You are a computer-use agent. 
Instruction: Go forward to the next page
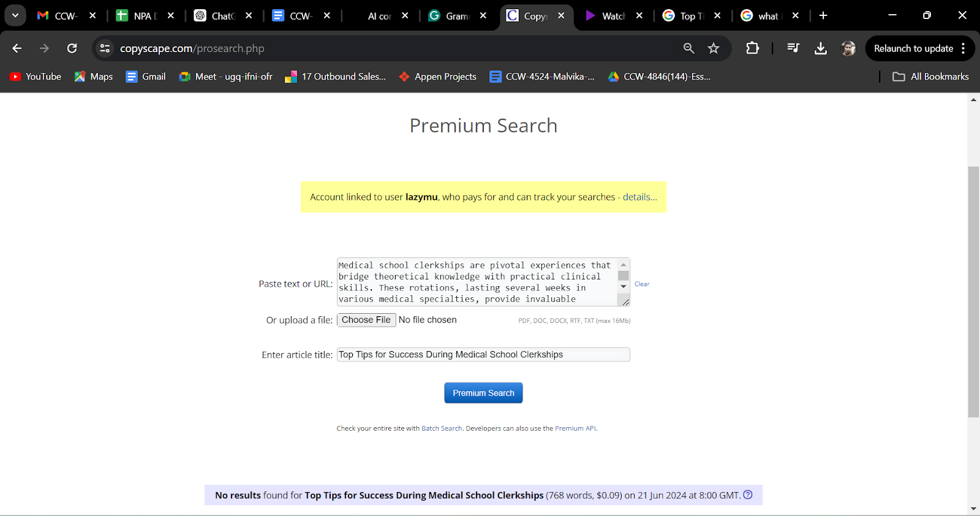point(44,48)
